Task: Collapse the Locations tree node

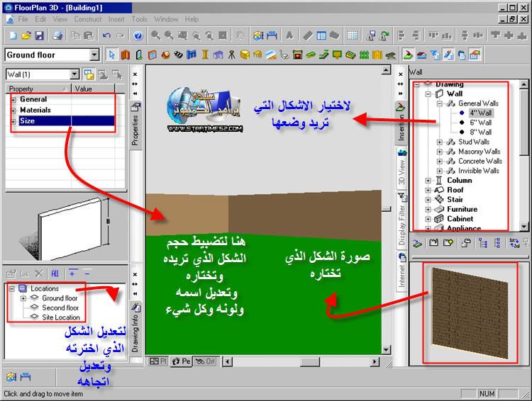Action: click(x=12, y=289)
